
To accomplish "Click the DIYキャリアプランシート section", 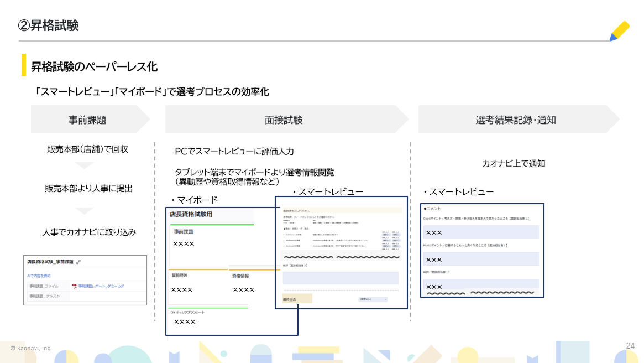I will coord(187,313).
